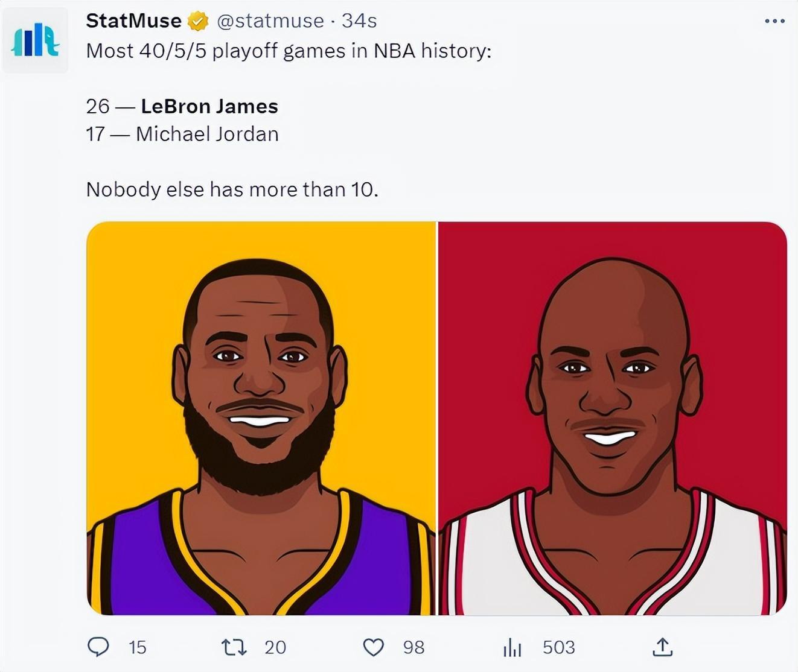Open view analytics bar chart icon
The image size is (798, 672).
[x=512, y=647]
